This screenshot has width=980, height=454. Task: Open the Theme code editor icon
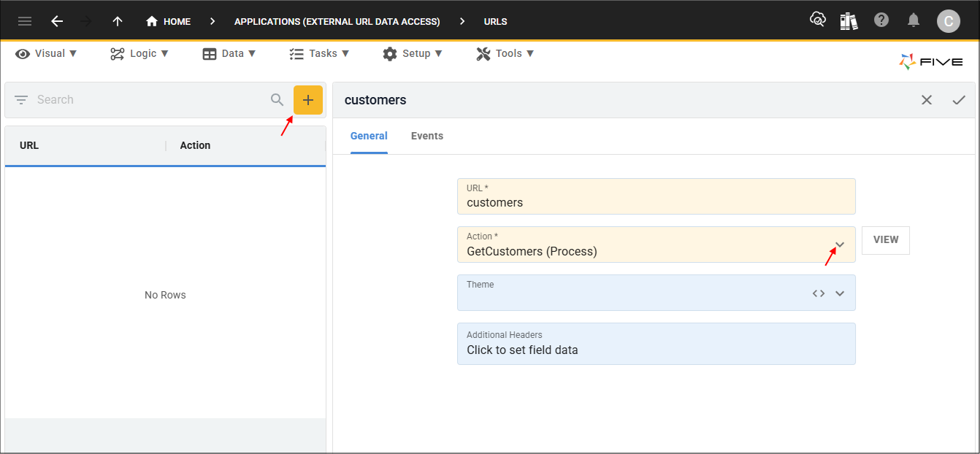pos(819,293)
